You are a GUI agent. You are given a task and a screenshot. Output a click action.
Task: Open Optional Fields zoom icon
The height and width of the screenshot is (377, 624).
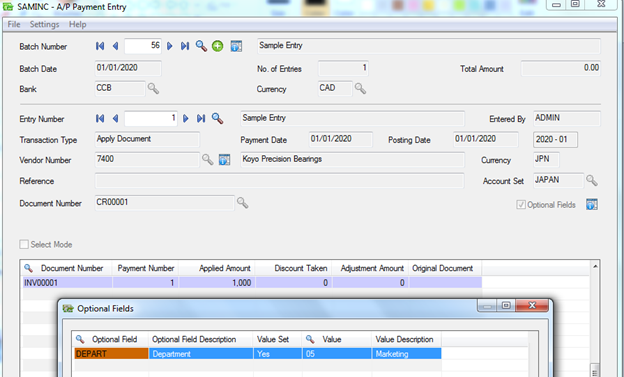tap(592, 205)
